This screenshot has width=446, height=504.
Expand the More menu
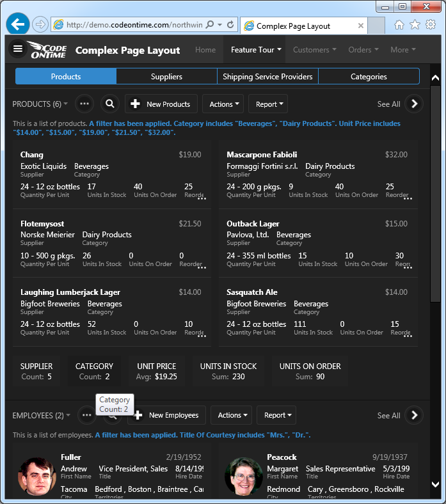pos(403,50)
